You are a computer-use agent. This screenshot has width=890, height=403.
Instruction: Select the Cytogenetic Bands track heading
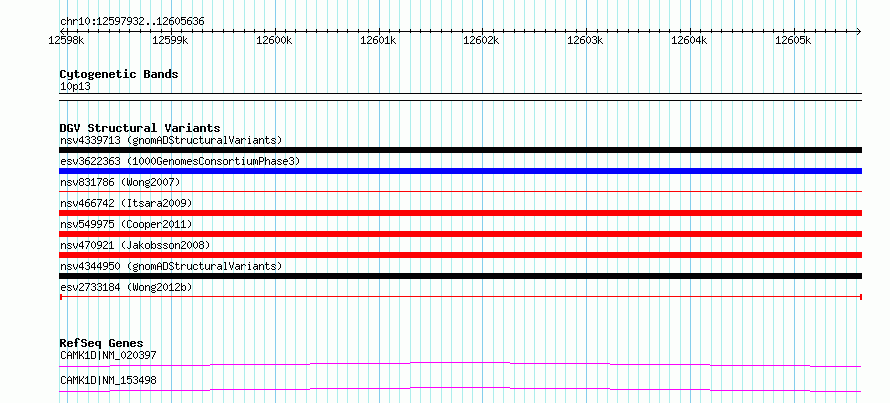119,74
